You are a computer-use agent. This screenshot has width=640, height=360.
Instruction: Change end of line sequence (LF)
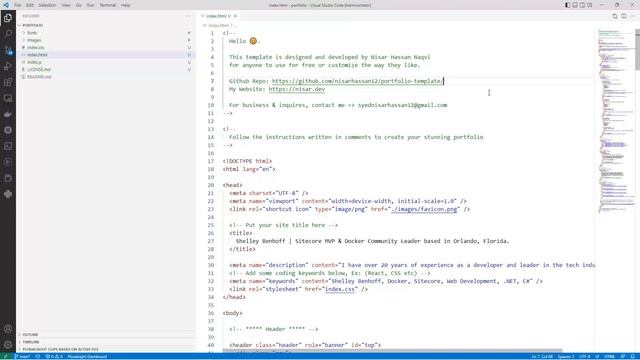597,356
